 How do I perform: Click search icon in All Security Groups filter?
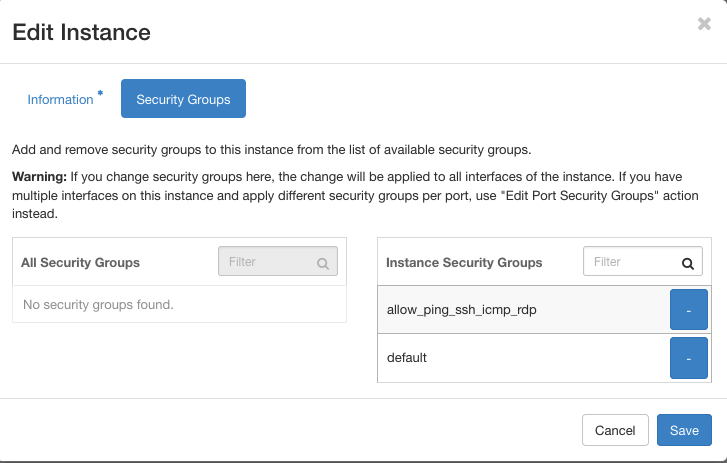click(323, 264)
